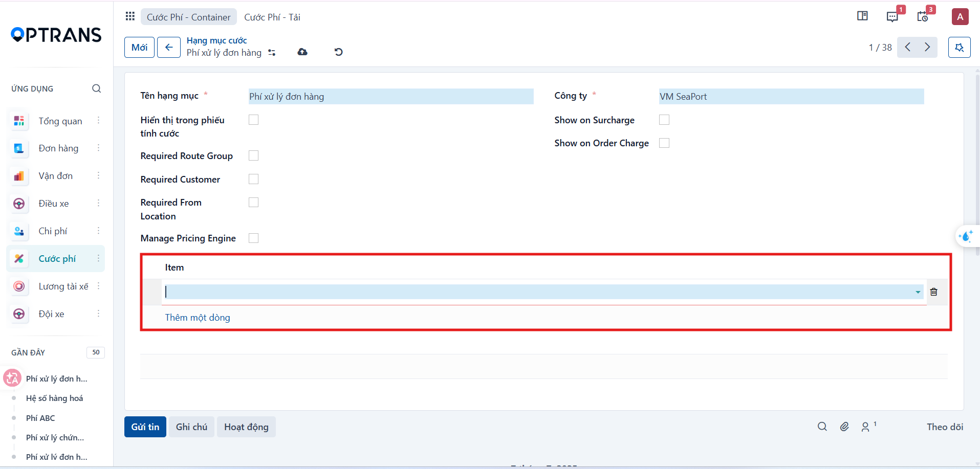Check the Required Customer checkbox
Screen dimensions: 980x469
tap(253, 179)
